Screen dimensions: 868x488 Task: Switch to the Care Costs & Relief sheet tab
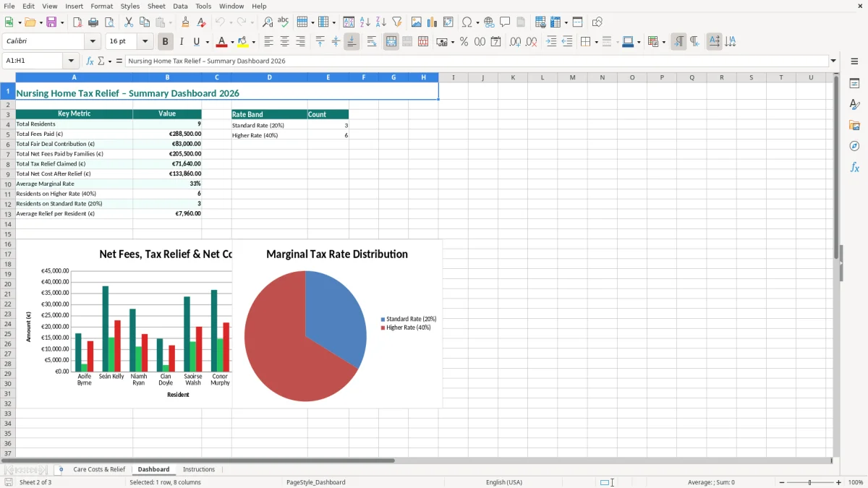point(99,469)
